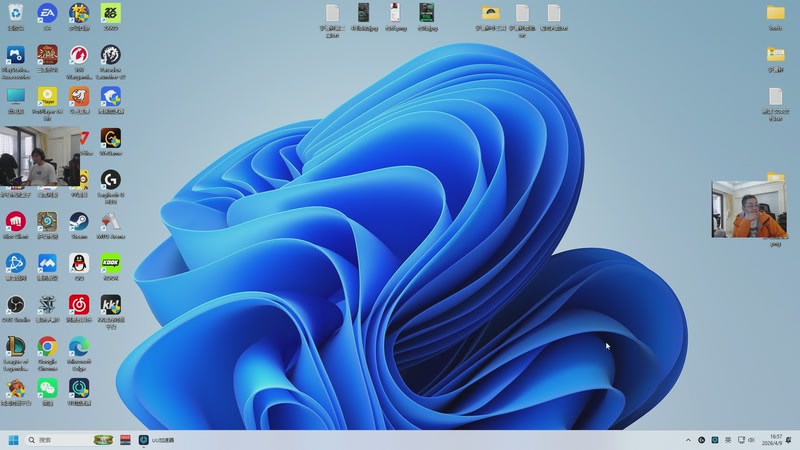This screenshot has height=450, width=800.
Task: Click the UU accelerator tray icon
Action: (x=715, y=440)
